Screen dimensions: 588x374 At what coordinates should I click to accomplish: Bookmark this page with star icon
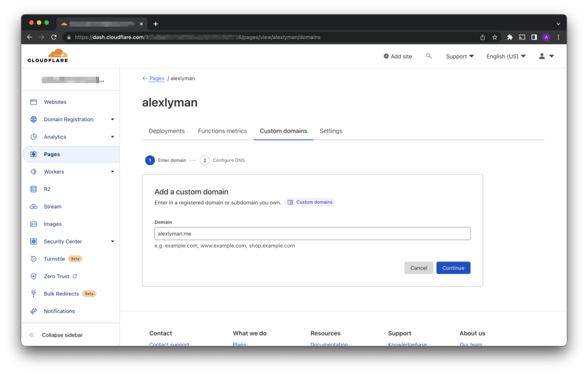(x=494, y=37)
